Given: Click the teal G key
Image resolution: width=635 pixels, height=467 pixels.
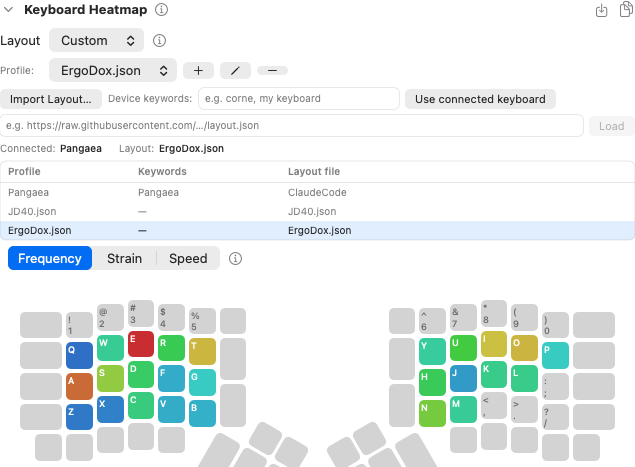Looking at the screenshot, I should click(x=202, y=382).
